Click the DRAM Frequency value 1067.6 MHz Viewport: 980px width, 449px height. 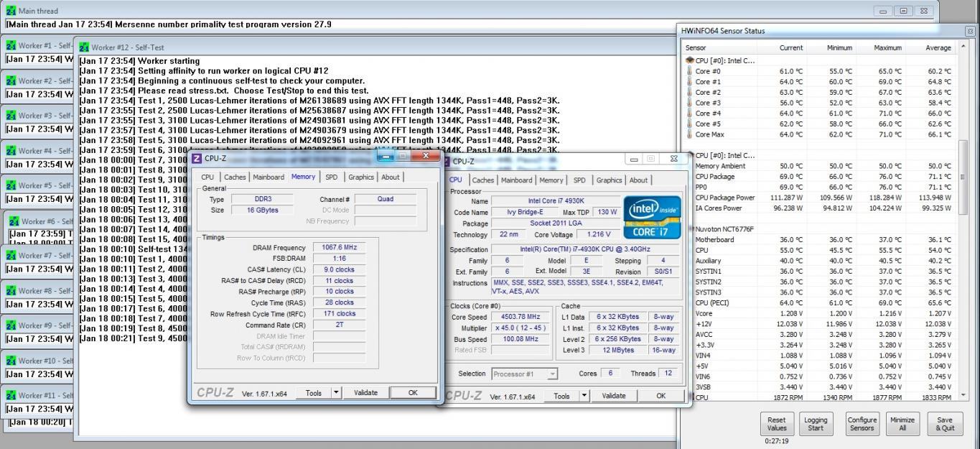click(x=340, y=247)
